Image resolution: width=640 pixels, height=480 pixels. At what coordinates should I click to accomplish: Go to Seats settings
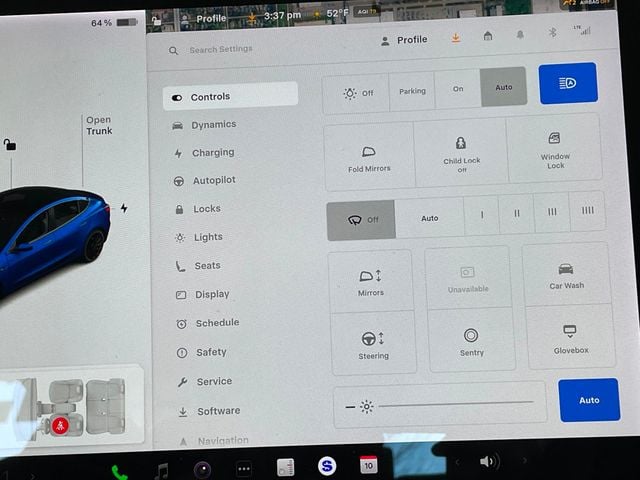tap(198, 266)
